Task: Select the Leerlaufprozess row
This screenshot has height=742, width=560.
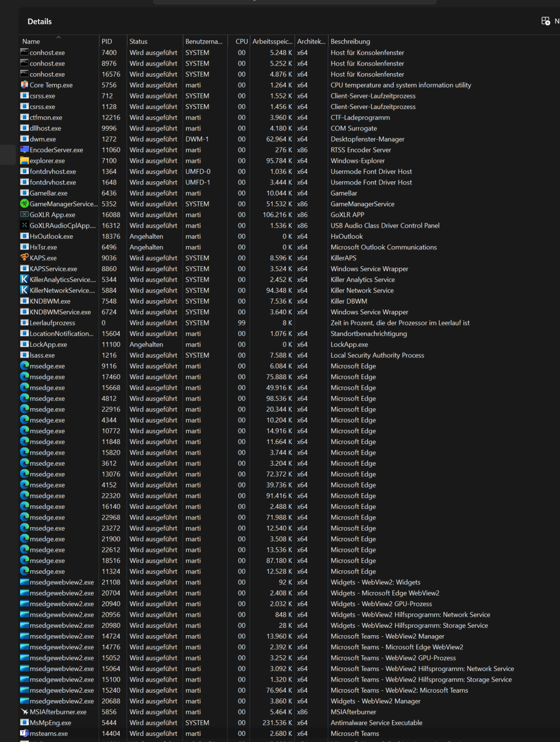Action: [x=290, y=323]
